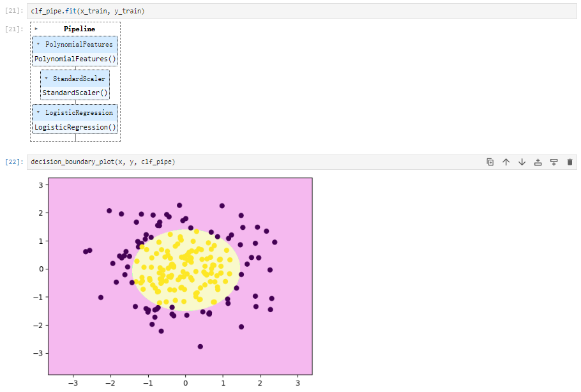Click the Pipeline title label
Screen dimensions: 581x392
[79, 29]
